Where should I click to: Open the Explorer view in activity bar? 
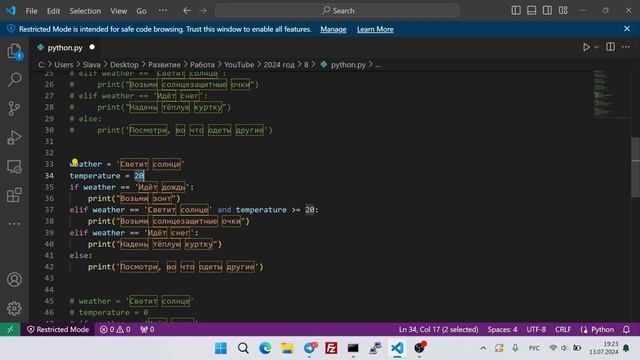tap(14, 52)
